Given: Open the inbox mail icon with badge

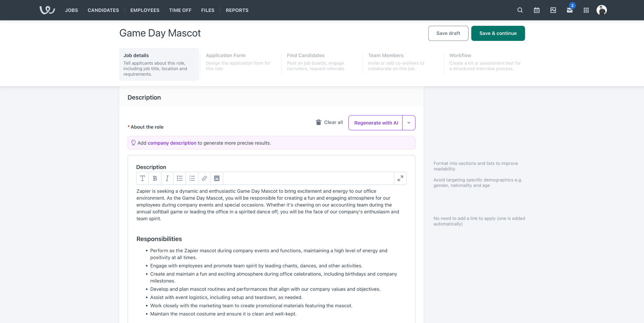Looking at the screenshot, I should 570,10.
